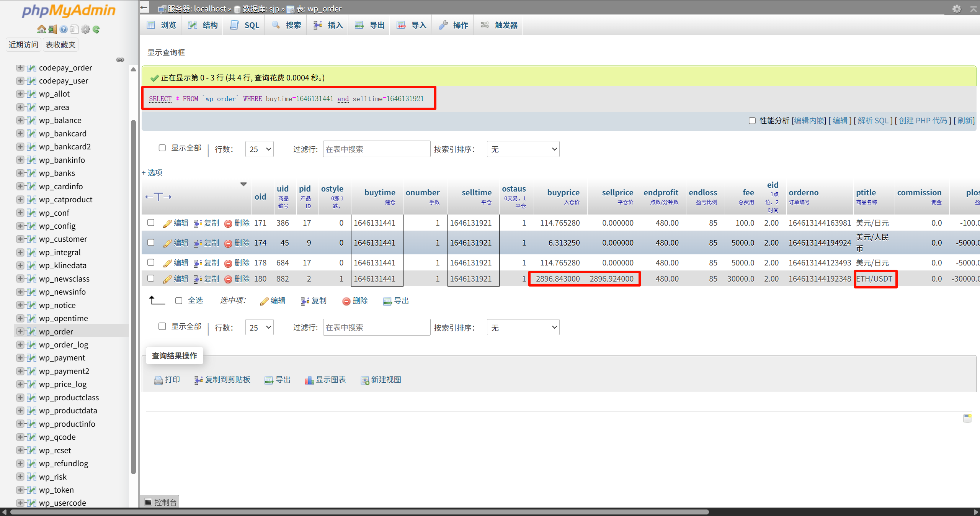Check the lower 显示全部 checkbox
The height and width of the screenshot is (516, 980).
[162, 326]
